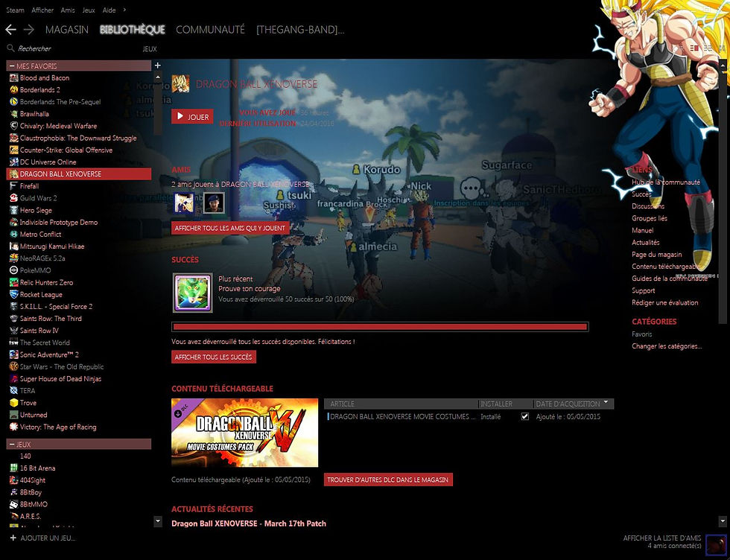Switch to the red detail view icon

[694, 48]
